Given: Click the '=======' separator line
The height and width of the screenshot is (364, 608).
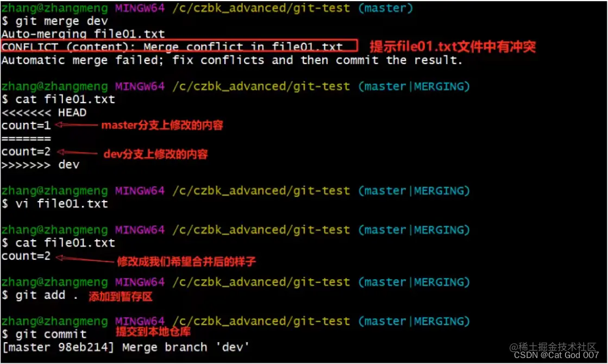Looking at the screenshot, I should tap(26, 139).
